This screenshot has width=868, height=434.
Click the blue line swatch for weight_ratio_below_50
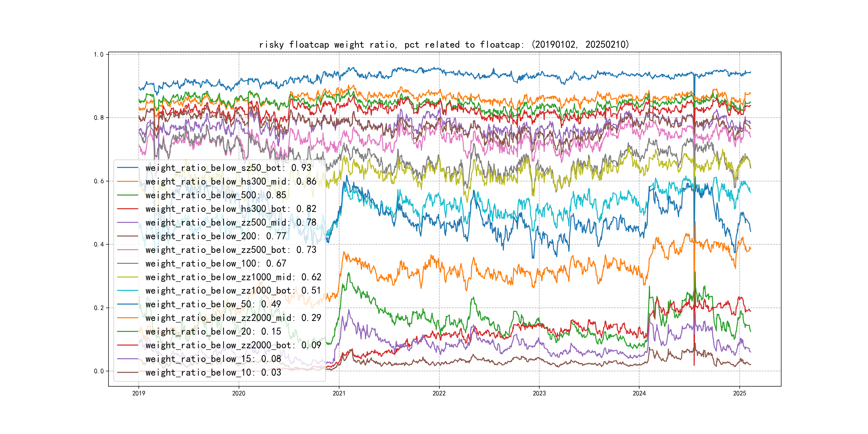[x=127, y=304]
